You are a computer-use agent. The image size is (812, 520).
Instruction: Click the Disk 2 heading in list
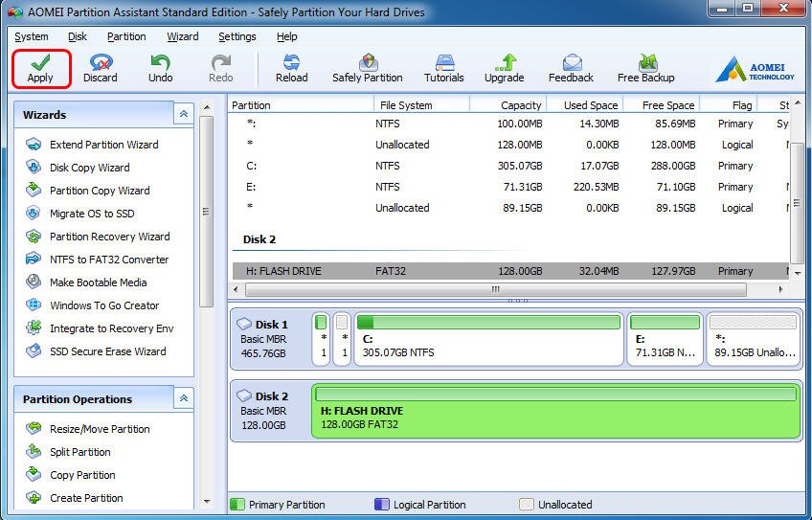point(259,239)
